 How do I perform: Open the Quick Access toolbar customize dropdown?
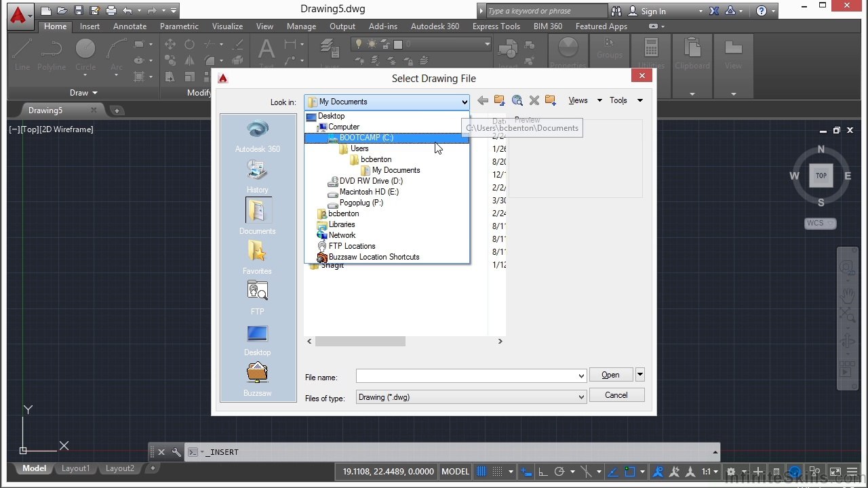coord(174,11)
